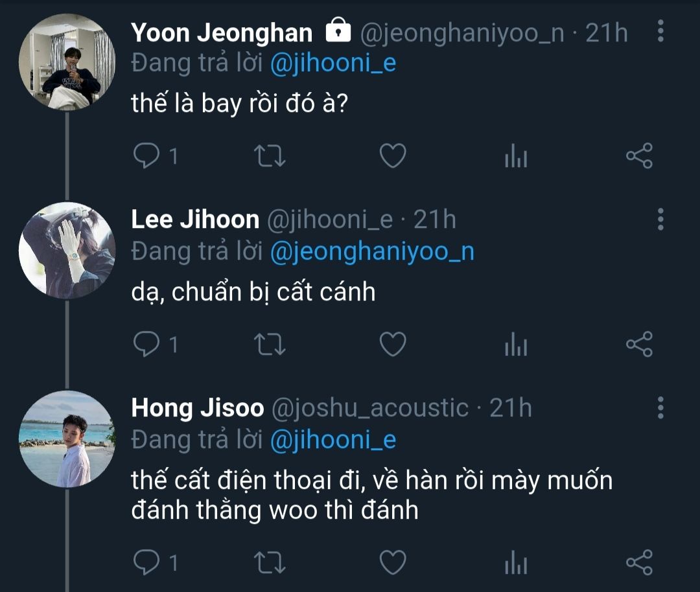Like Hong Jisoo's tweet
Image resolution: width=700 pixels, height=592 pixels.
click(392, 562)
